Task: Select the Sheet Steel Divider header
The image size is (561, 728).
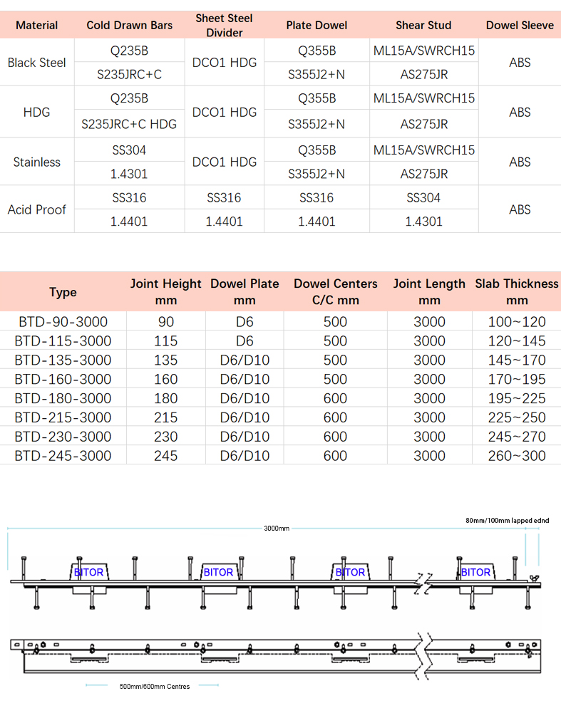Action: point(225,25)
